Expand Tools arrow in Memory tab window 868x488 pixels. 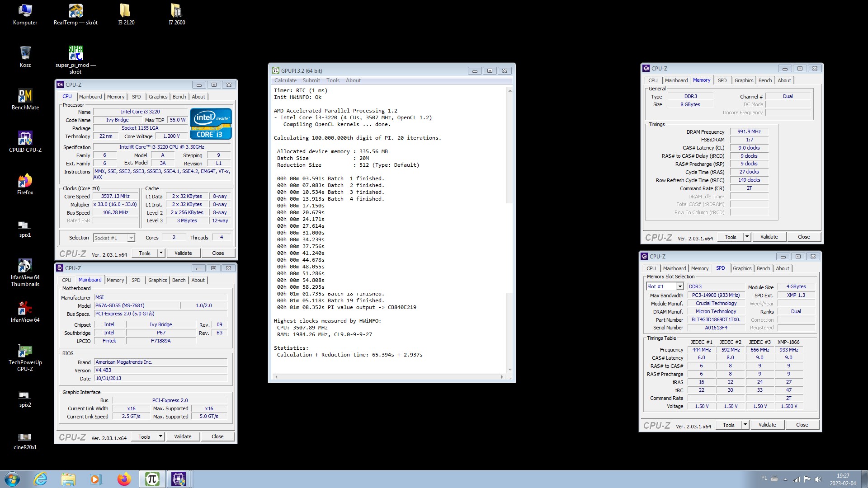747,237
